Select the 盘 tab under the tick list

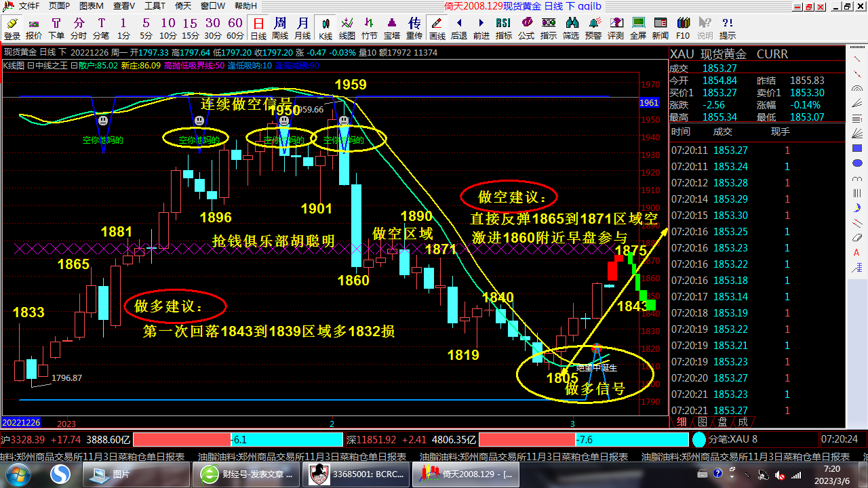724,422
